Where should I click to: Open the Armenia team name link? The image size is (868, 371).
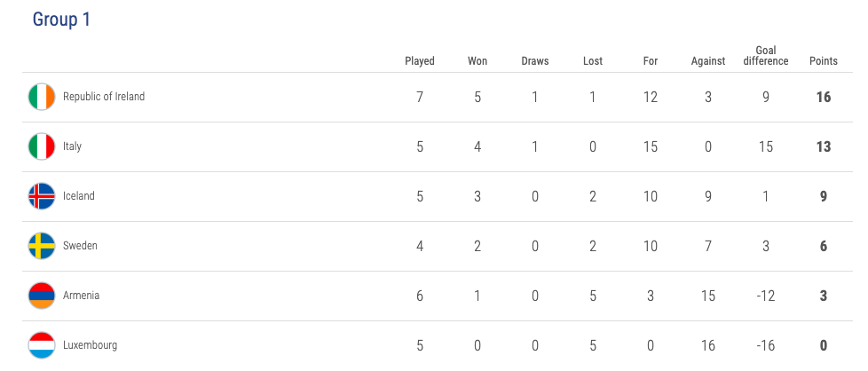point(81,296)
